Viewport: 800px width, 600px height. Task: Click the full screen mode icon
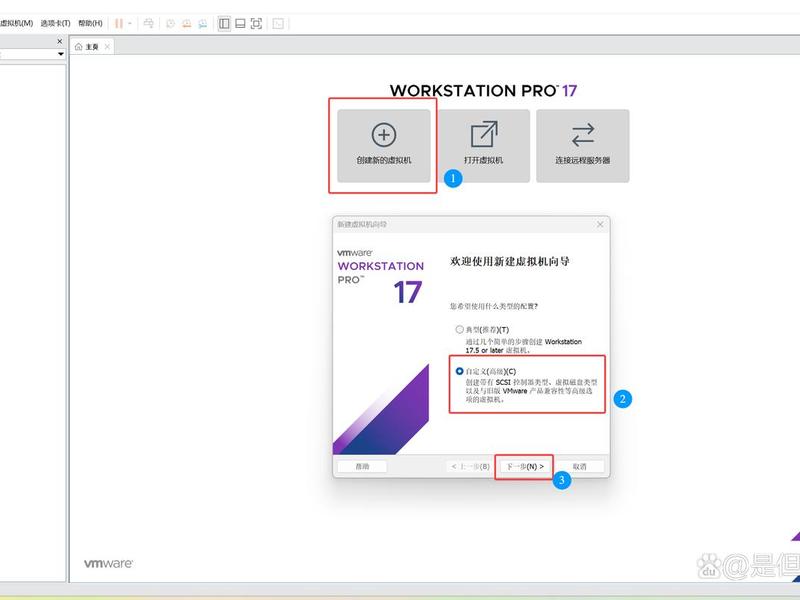click(x=256, y=23)
